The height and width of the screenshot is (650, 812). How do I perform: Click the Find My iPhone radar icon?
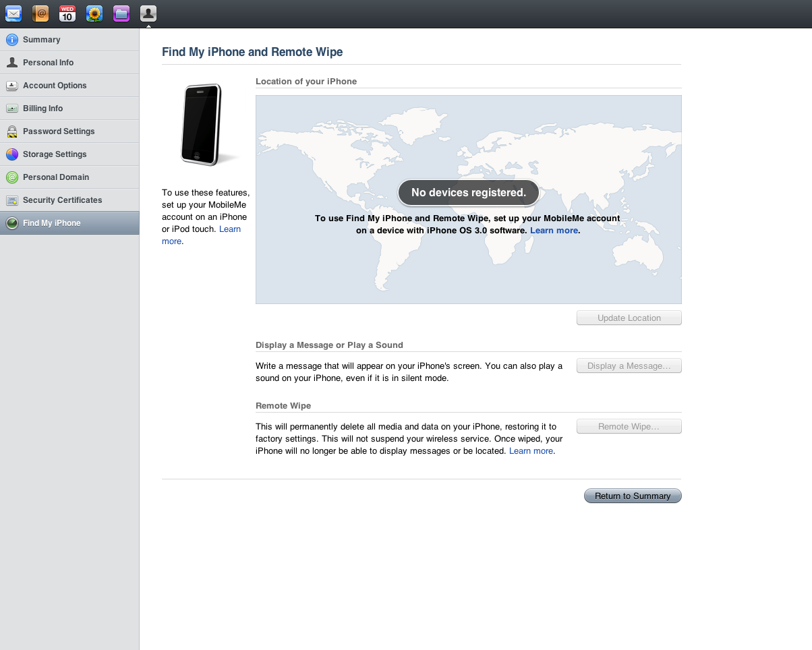coord(12,223)
